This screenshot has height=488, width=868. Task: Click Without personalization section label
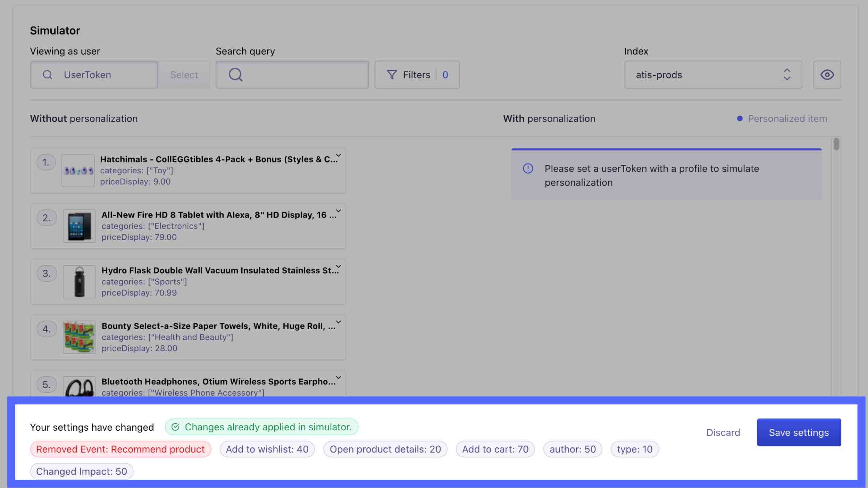(83, 118)
